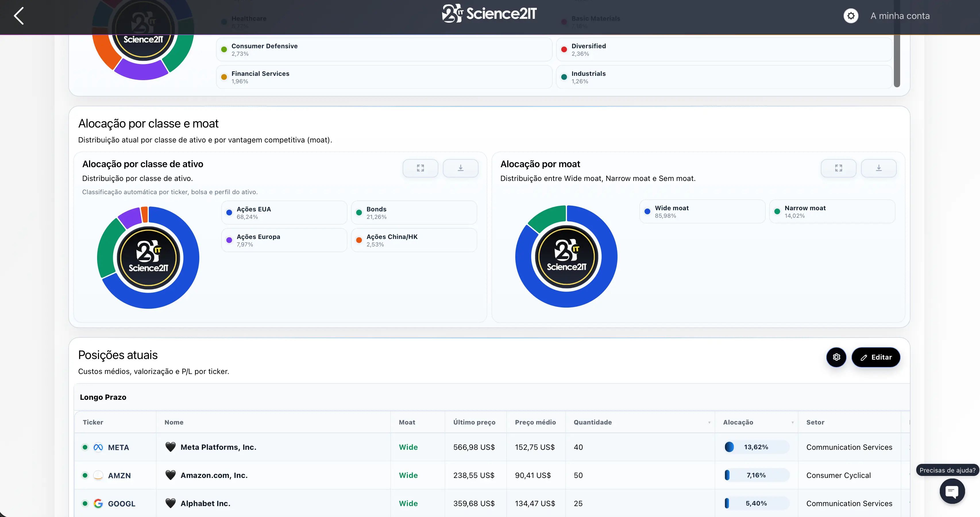Go back using the header arrow
The height and width of the screenshot is (517, 980).
[19, 16]
